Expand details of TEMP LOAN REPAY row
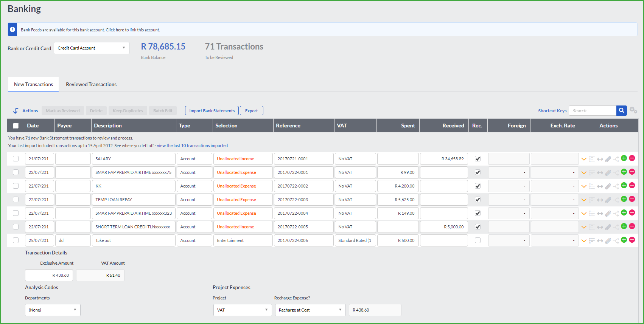Viewport: 644px width, 324px height. (x=584, y=200)
